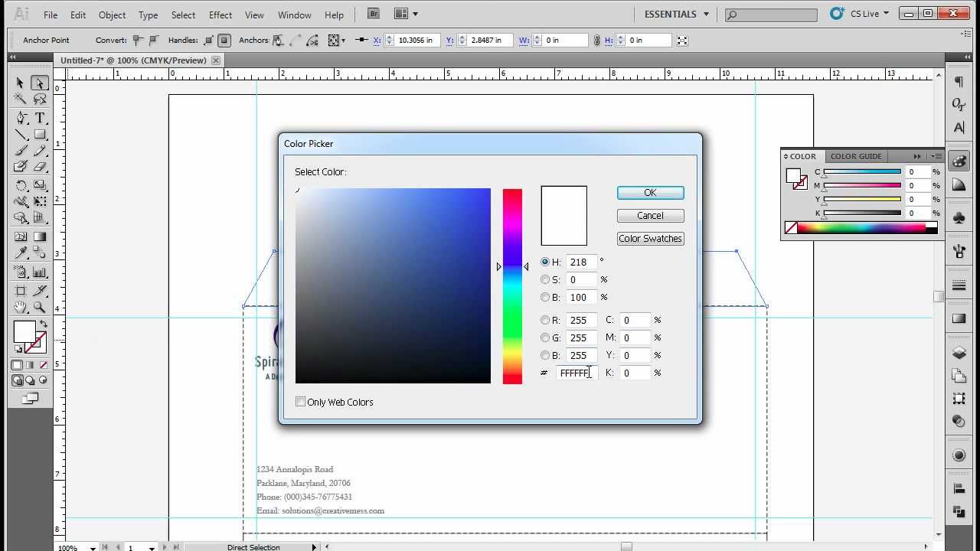Select the Pen tool
Image resolution: width=980 pixels, height=551 pixels.
(21, 118)
